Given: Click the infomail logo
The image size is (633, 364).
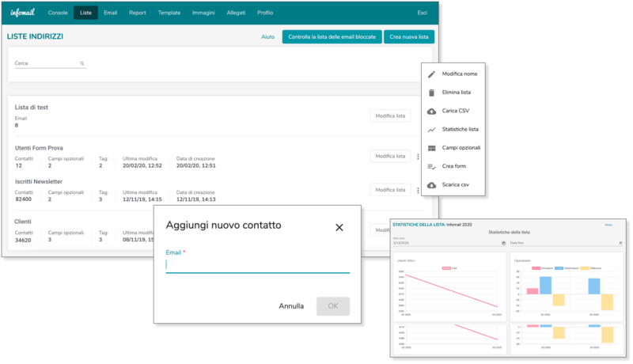Looking at the screenshot, I should click(23, 13).
